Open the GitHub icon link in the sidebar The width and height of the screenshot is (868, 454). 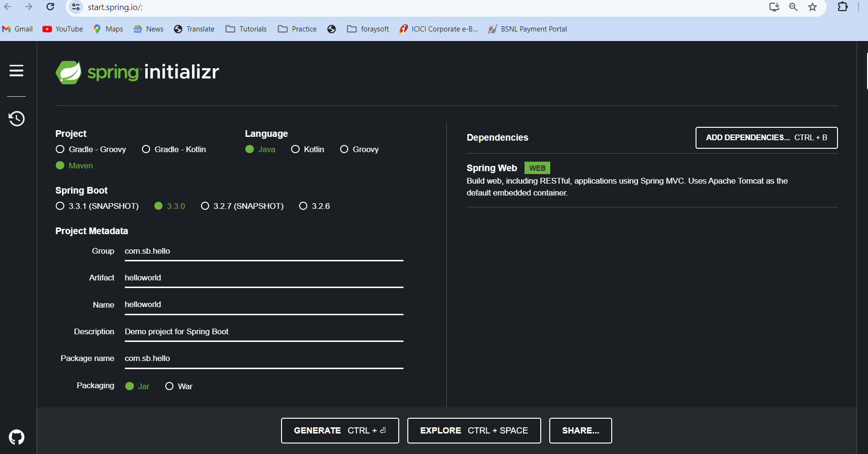[x=17, y=437]
